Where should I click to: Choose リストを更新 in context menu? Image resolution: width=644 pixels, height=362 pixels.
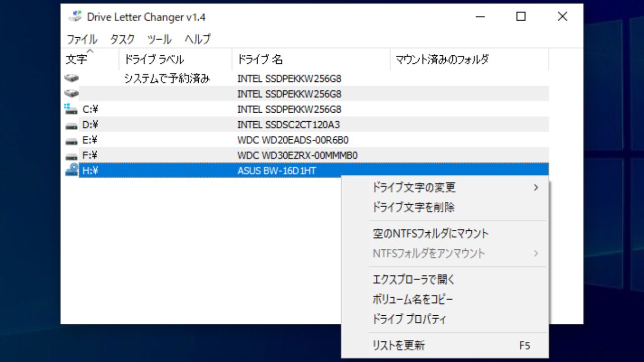point(445,345)
